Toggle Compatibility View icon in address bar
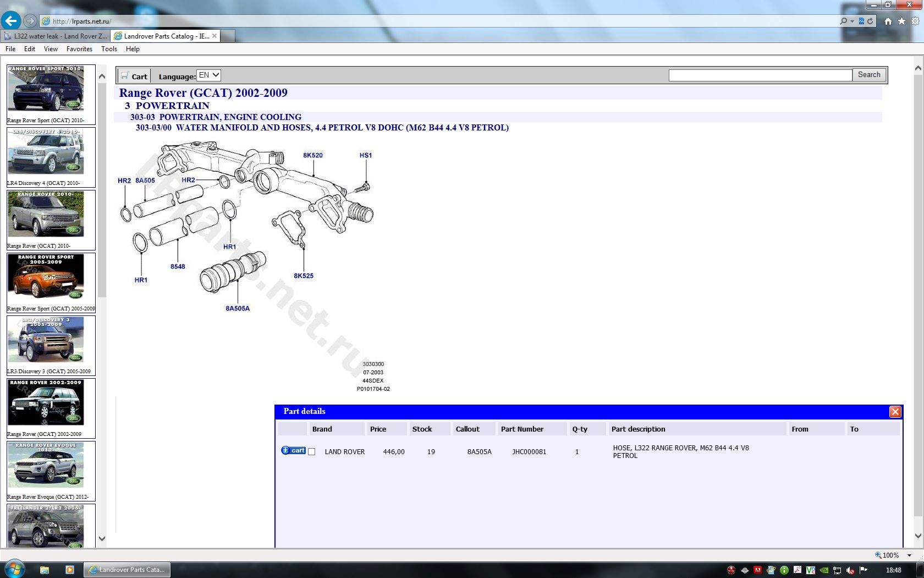924x578 pixels. (861, 21)
